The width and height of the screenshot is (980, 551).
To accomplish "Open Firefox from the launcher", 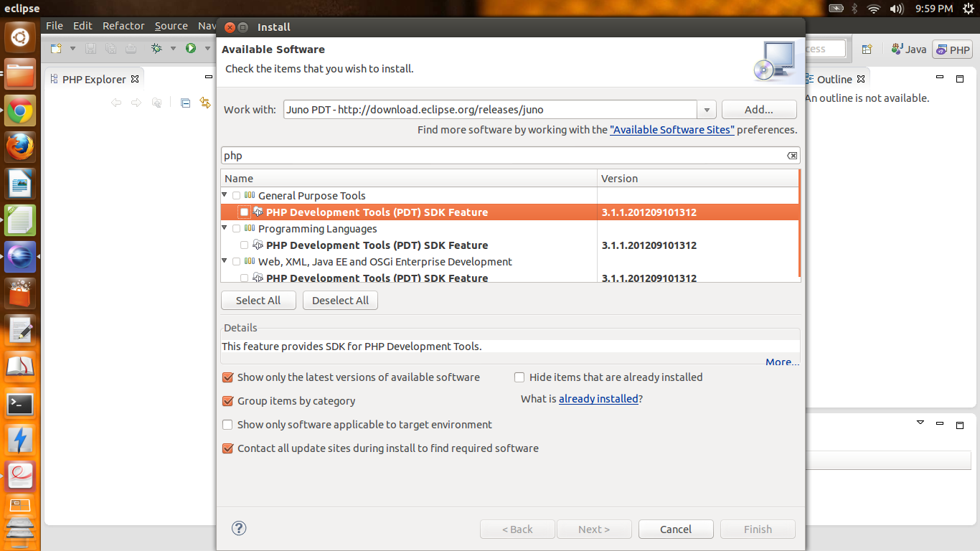I will point(20,147).
